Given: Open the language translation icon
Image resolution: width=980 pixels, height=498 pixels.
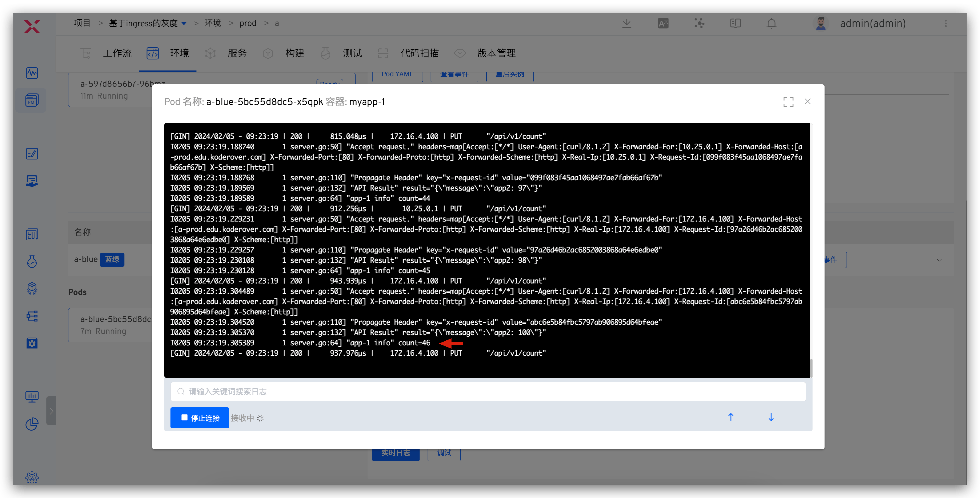Looking at the screenshot, I should 663,24.
